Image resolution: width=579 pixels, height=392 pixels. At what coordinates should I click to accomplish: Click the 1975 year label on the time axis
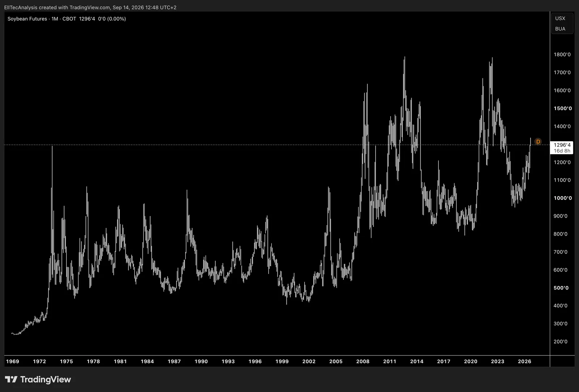coord(66,361)
